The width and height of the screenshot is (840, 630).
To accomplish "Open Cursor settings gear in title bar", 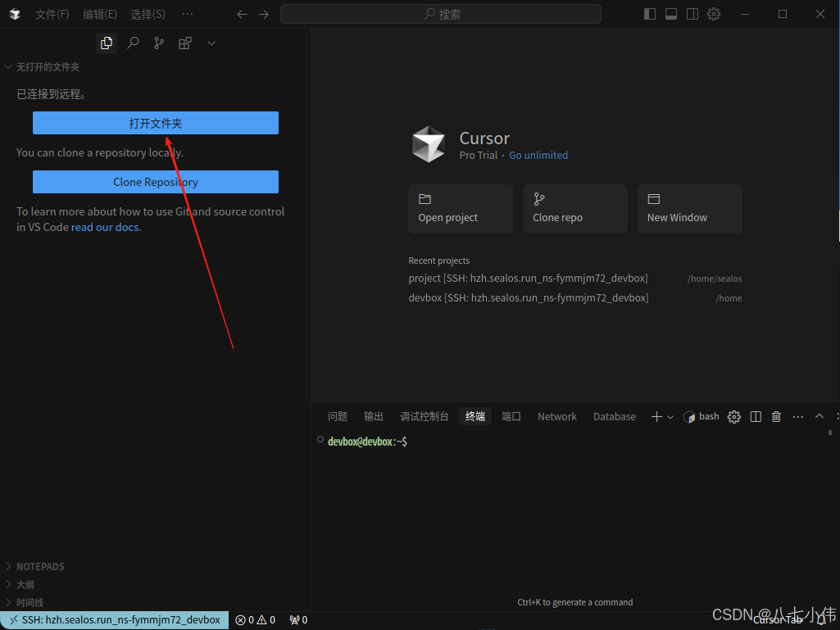I will point(714,14).
